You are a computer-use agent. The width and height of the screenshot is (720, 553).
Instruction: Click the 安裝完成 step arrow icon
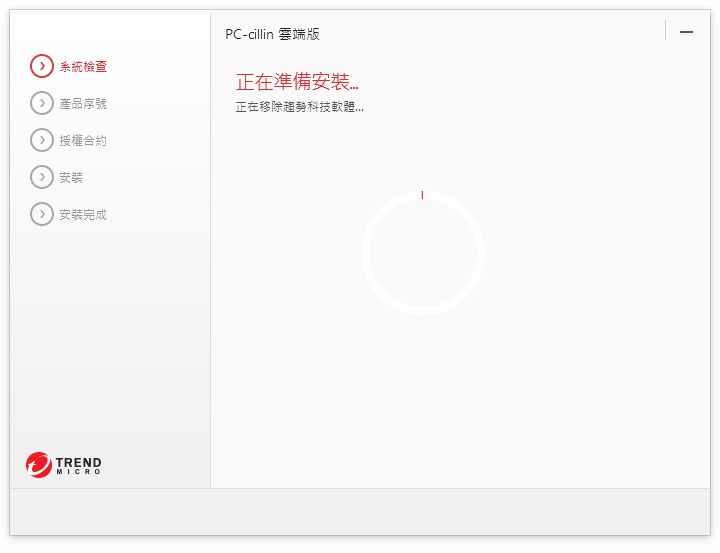[x=42, y=214]
